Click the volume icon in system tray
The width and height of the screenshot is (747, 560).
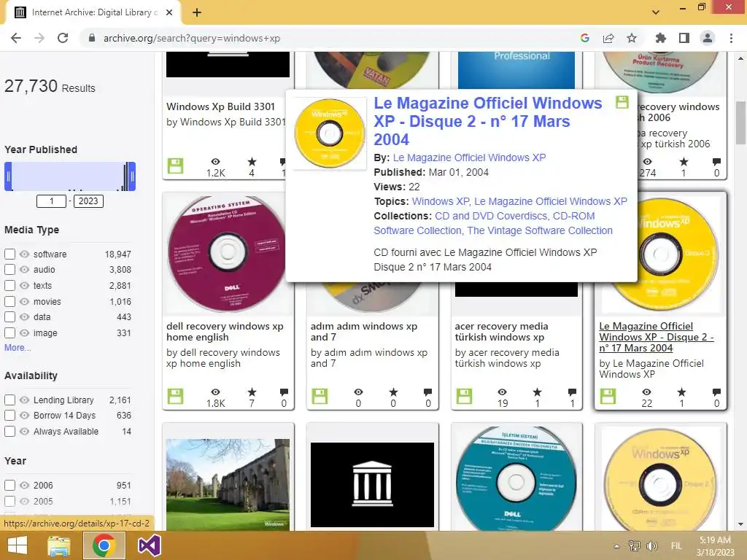pos(652,545)
